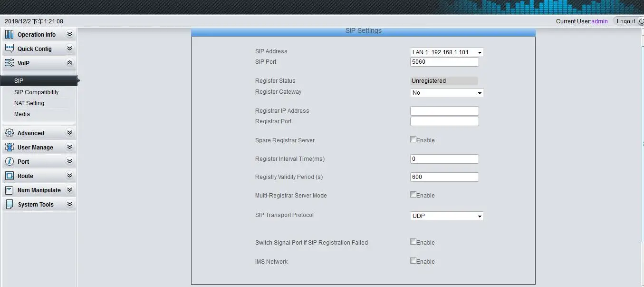Click the Operation Info bar-chart icon
The image size is (644, 287).
(x=10, y=34)
